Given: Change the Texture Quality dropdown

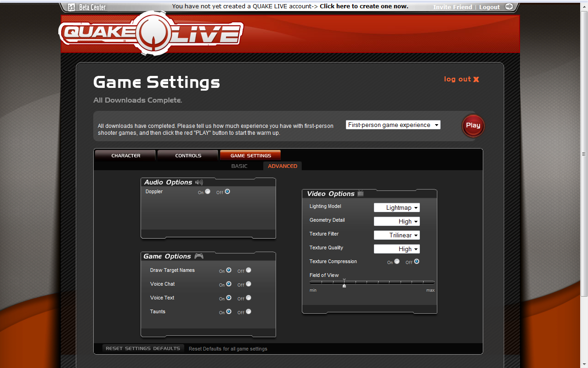Looking at the screenshot, I should [x=397, y=249].
